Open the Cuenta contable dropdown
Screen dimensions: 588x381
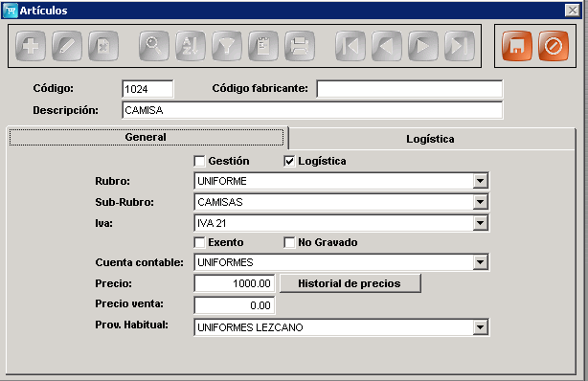[x=480, y=262]
